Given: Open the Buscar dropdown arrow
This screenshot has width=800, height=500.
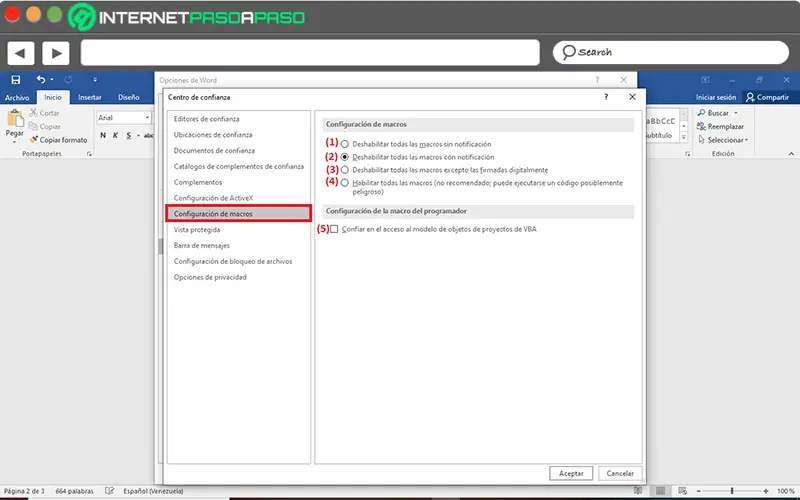Looking at the screenshot, I should click(736, 113).
